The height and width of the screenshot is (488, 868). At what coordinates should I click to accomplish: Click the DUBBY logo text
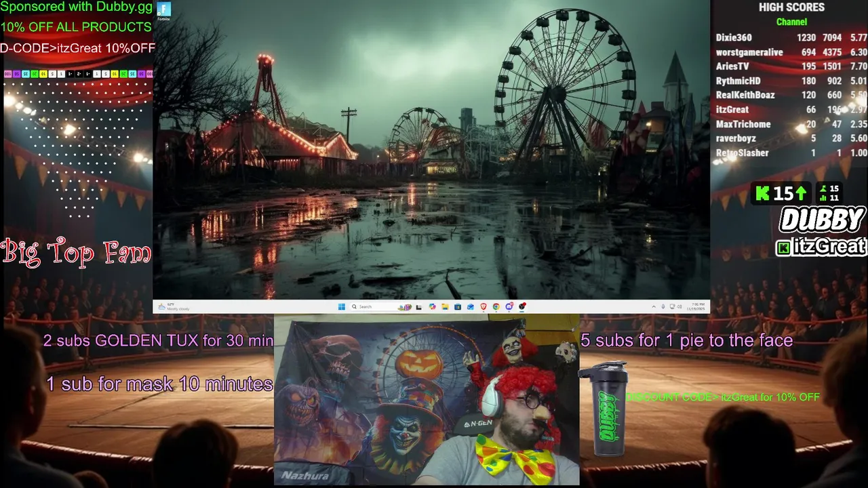tap(822, 220)
